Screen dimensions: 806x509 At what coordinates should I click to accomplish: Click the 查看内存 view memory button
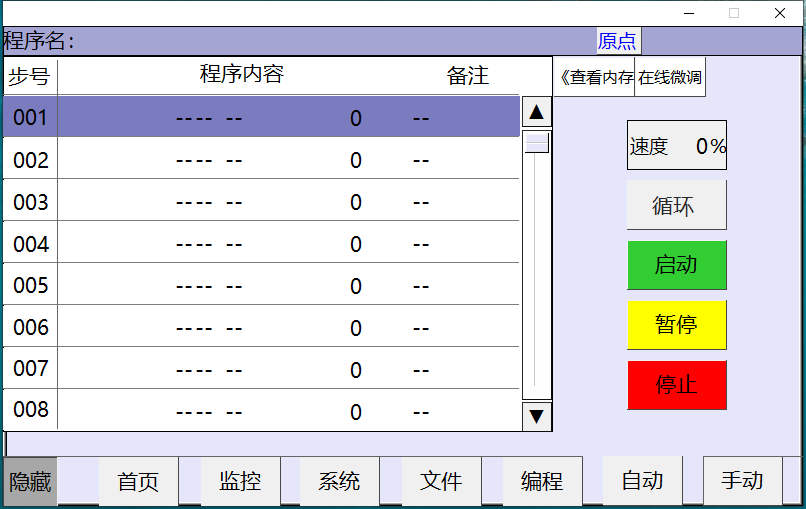[594, 77]
